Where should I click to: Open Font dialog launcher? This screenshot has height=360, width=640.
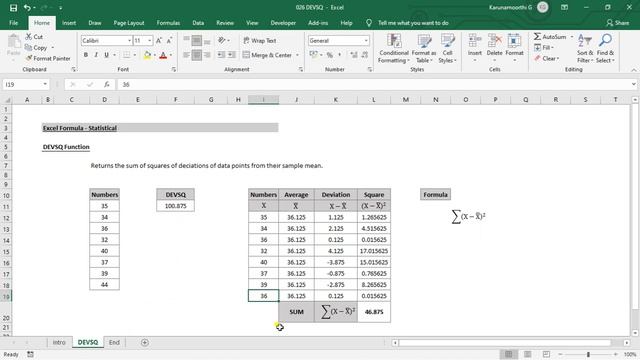point(174,70)
